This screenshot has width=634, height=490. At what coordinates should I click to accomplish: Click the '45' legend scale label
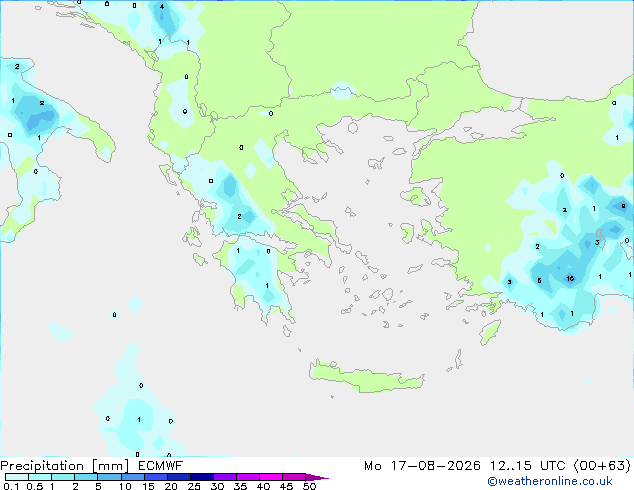tap(286, 486)
